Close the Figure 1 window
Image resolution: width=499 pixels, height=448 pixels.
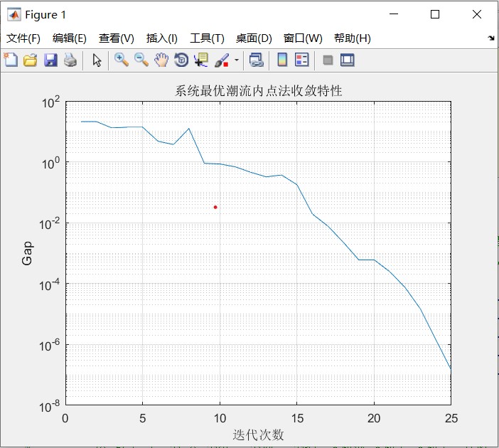pyautogui.click(x=477, y=14)
